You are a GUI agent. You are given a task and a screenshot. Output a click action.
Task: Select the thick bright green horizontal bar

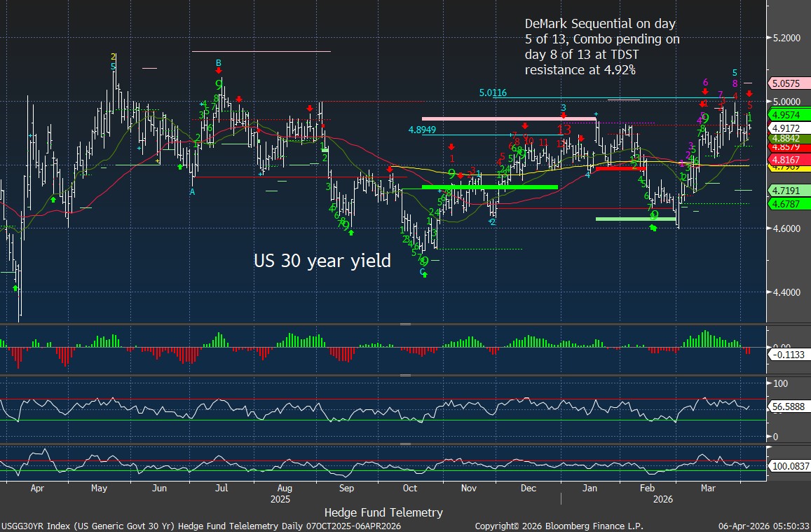point(479,187)
